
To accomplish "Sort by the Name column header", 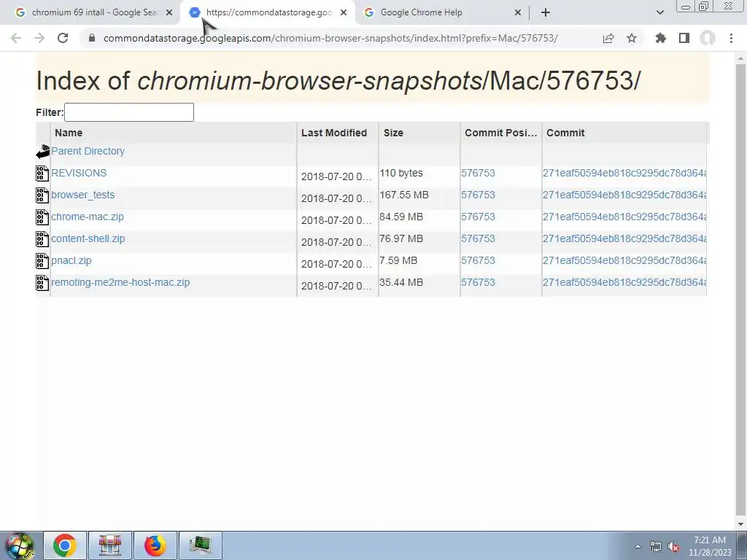I will pos(174,133).
